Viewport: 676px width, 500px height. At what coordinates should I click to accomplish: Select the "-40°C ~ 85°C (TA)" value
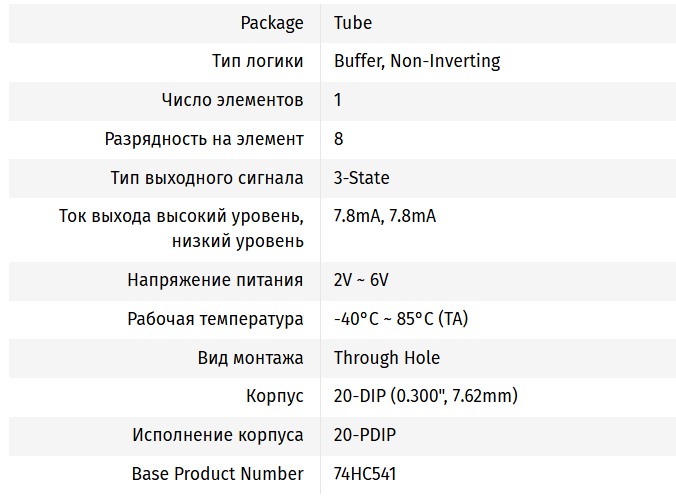coord(401,319)
